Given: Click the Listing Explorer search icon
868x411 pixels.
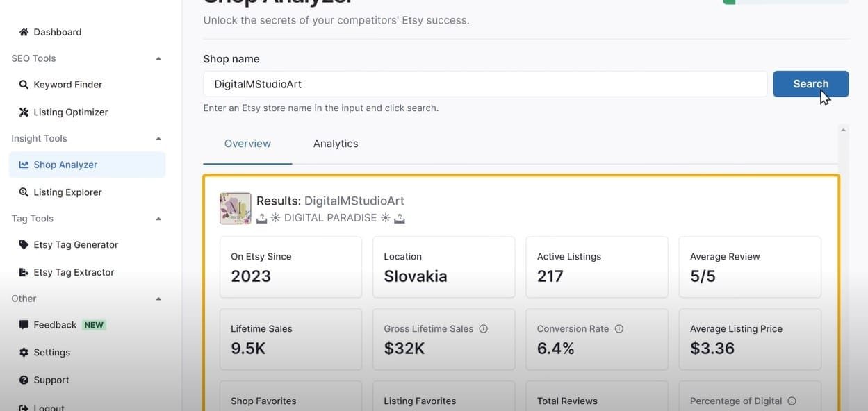Looking at the screenshot, I should tap(24, 192).
